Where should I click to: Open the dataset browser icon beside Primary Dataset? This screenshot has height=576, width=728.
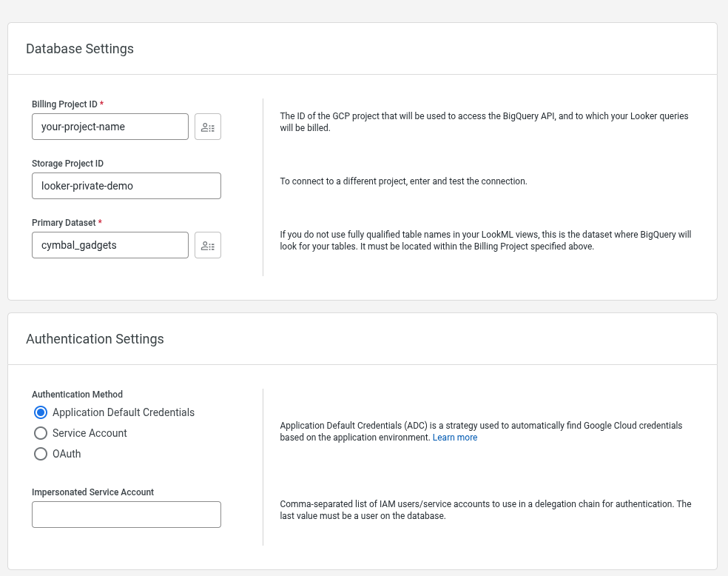click(208, 245)
